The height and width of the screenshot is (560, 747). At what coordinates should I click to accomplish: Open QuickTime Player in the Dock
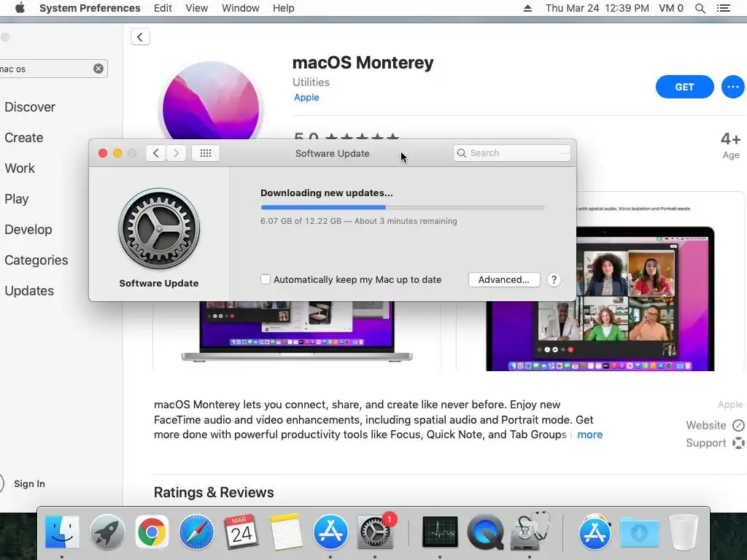[x=485, y=532]
